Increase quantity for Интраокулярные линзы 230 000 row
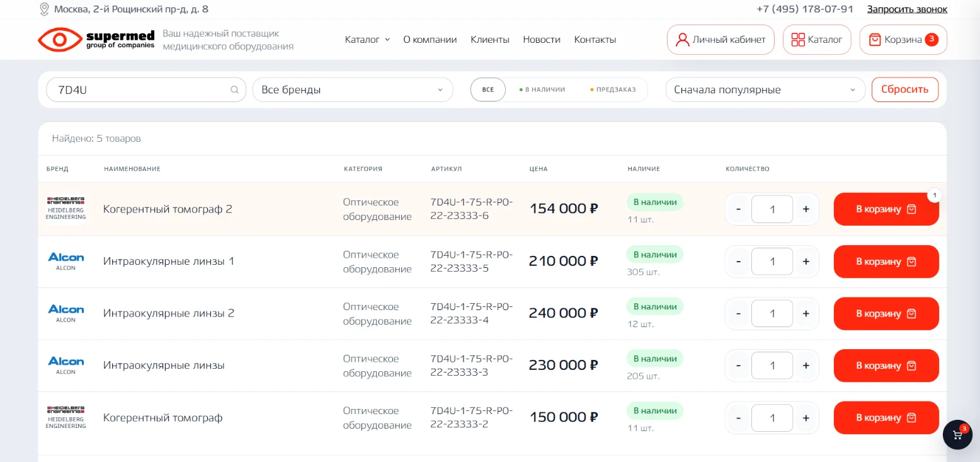This screenshot has height=462, width=980. (x=806, y=366)
